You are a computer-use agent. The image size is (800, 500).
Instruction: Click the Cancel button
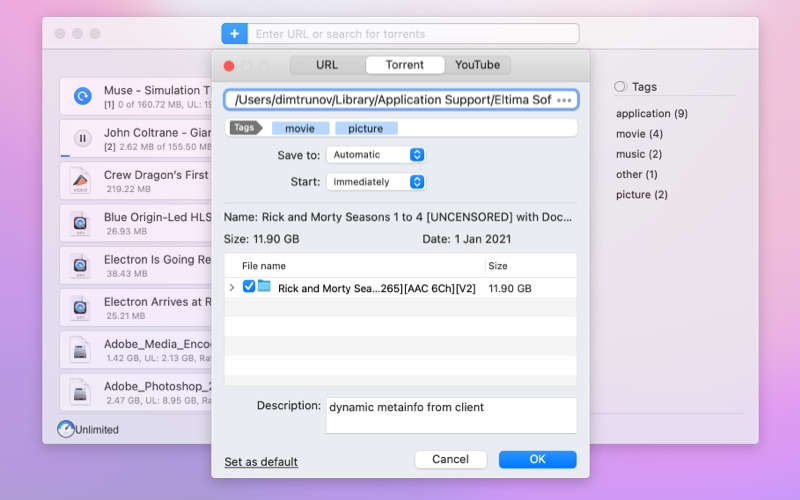[x=451, y=459]
